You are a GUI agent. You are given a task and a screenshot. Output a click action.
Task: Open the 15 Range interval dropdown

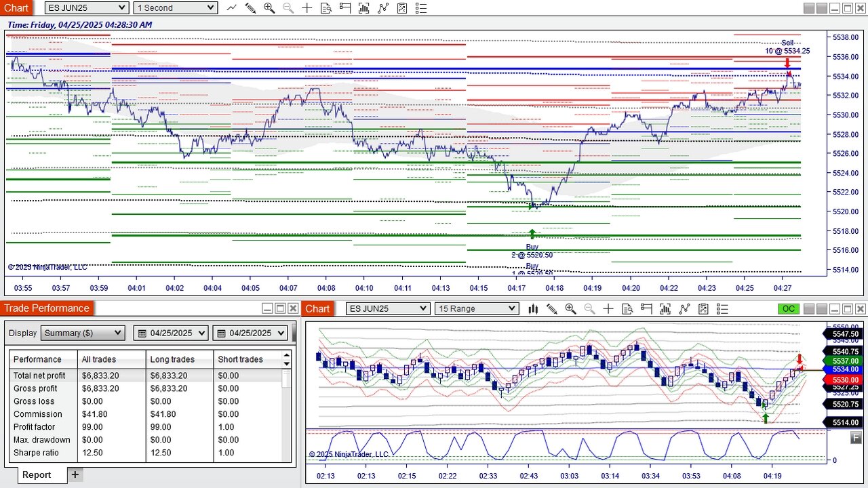point(477,308)
